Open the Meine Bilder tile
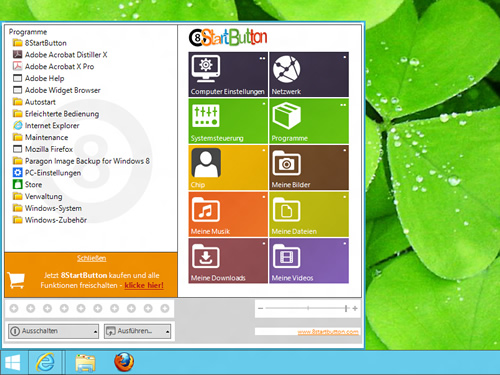 309,168
